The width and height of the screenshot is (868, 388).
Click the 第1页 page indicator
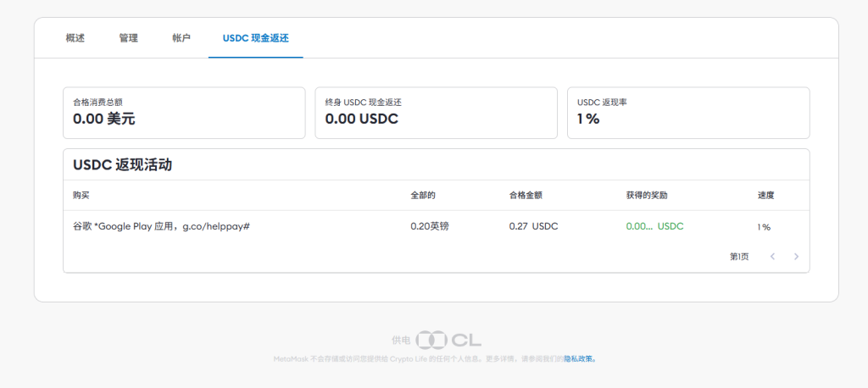coord(738,257)
